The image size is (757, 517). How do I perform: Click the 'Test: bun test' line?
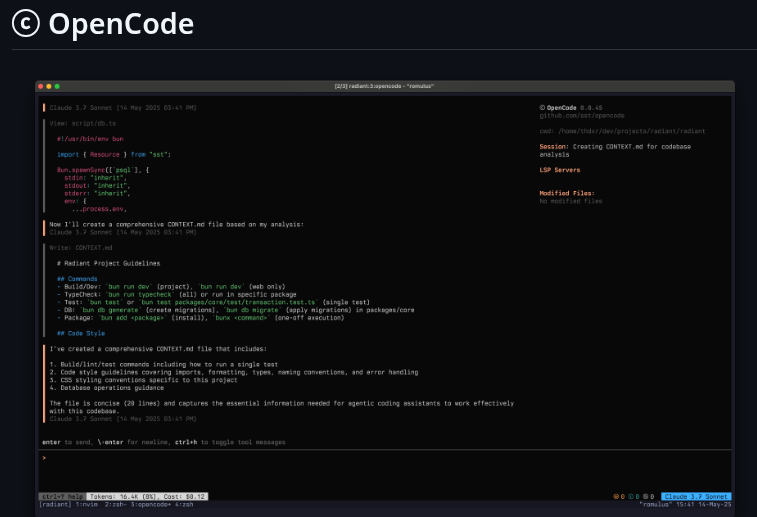coord(213,302)
